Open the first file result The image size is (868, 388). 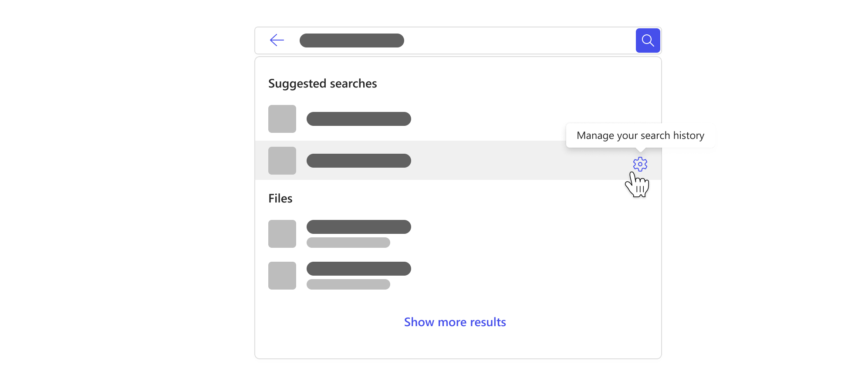[358, 227]
